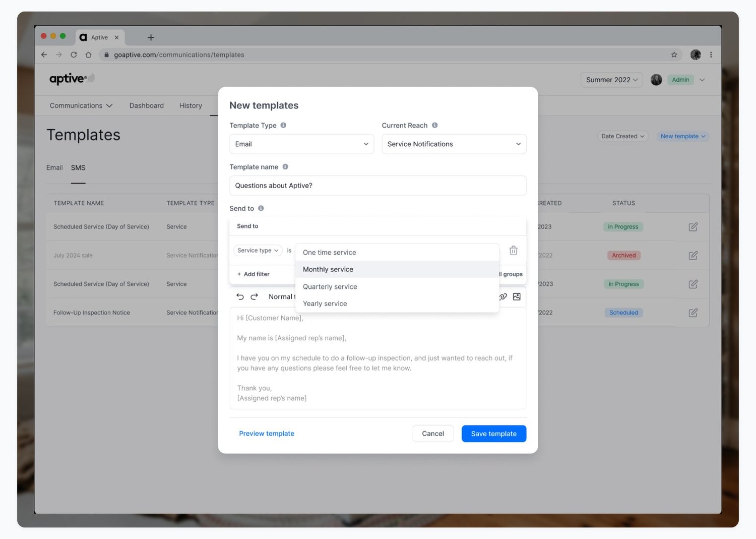The height and width of the screenshot is (539, 756).
Task: Click into the message body editor
Action: point(378,358)
